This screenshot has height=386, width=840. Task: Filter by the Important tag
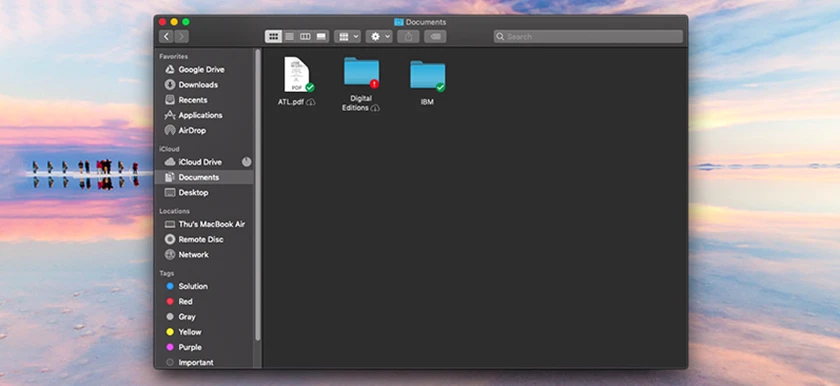click(204, 362)
